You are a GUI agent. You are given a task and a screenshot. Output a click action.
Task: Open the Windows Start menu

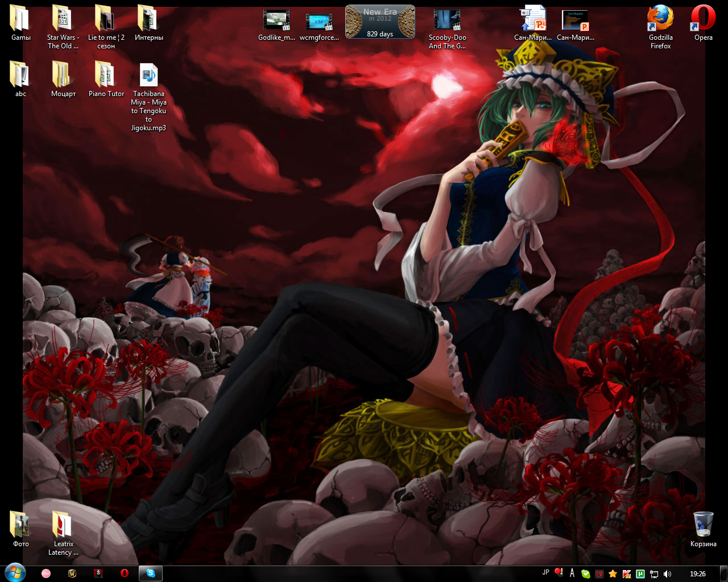(15, 573)
